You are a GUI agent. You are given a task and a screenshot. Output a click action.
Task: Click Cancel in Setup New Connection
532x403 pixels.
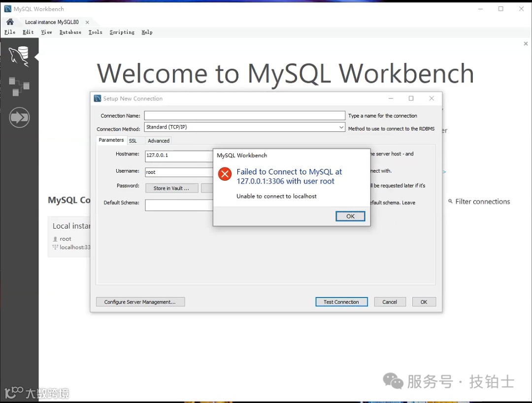click(390, 302)
